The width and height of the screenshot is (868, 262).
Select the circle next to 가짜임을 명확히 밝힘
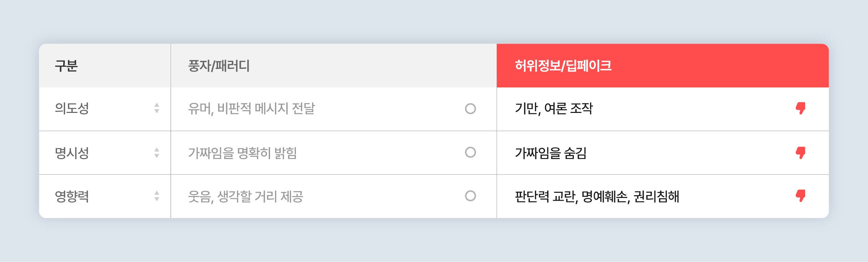(x=471, y=152)
